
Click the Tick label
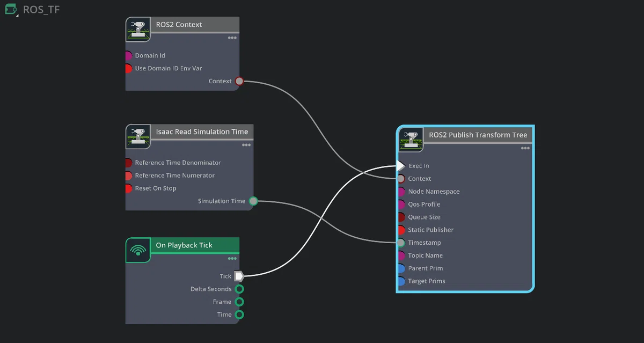point(225,276)
